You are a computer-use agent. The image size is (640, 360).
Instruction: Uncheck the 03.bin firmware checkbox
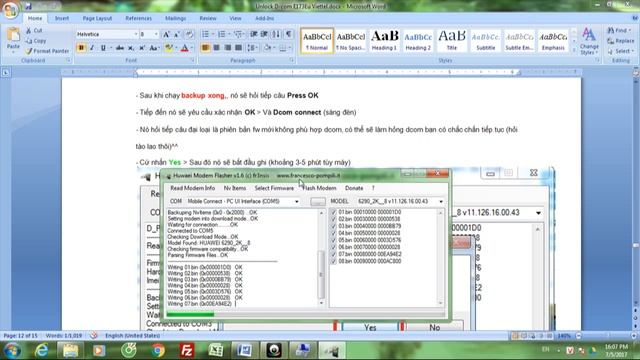pyautogui.click(x=333, y=227)
